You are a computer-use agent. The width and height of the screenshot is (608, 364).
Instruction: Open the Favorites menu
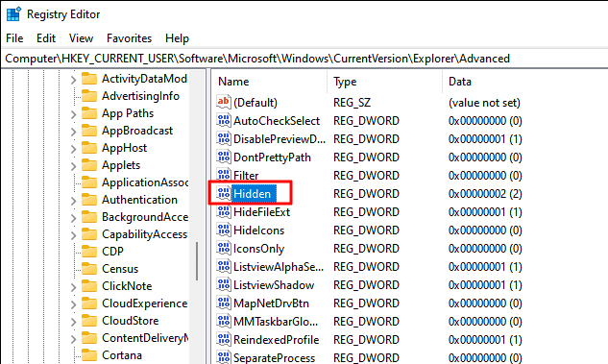coord(129,38)
